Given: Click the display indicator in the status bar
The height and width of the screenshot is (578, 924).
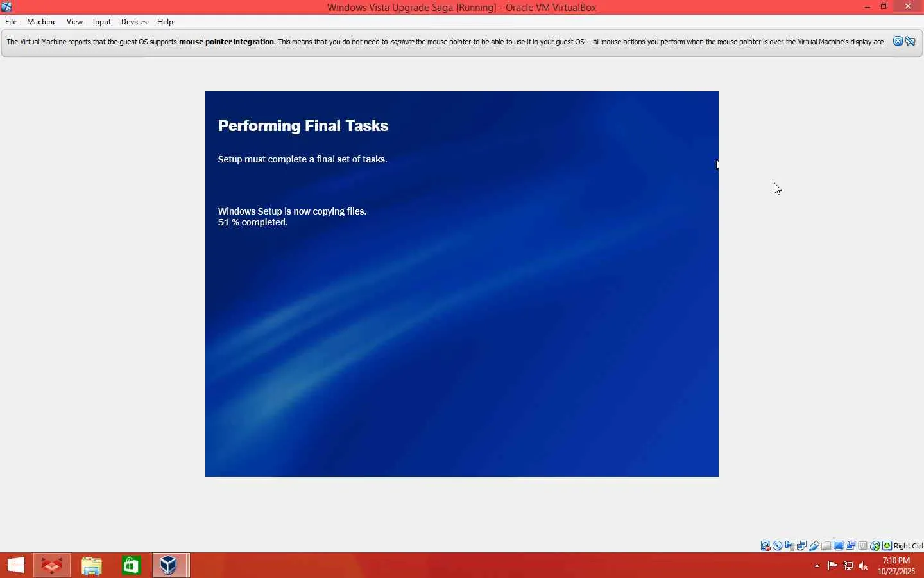Looking at the screenshot, I should click(x=839, y=546).
